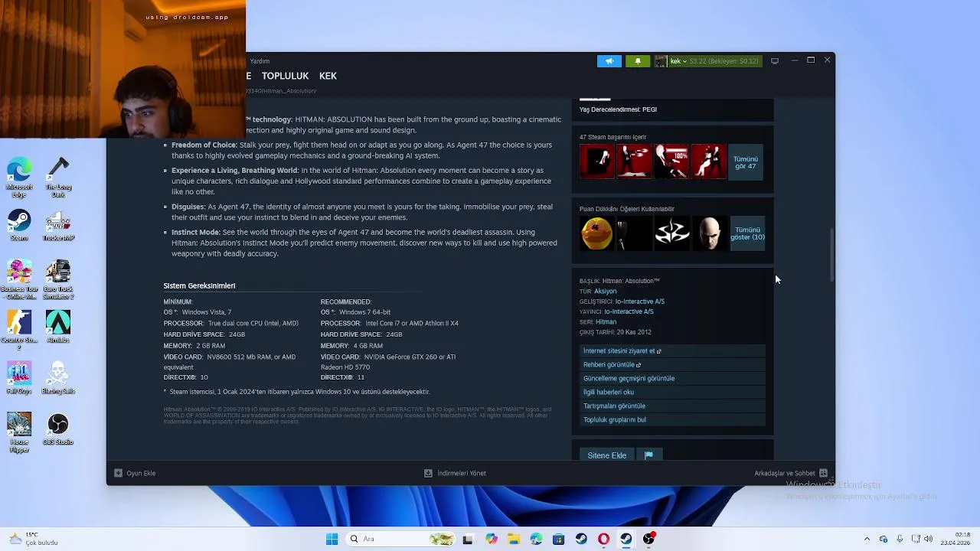The height and width of the screenshot is (551, 980).
Task: Click the Steam profile avatar picture
Action: point(661,61)
